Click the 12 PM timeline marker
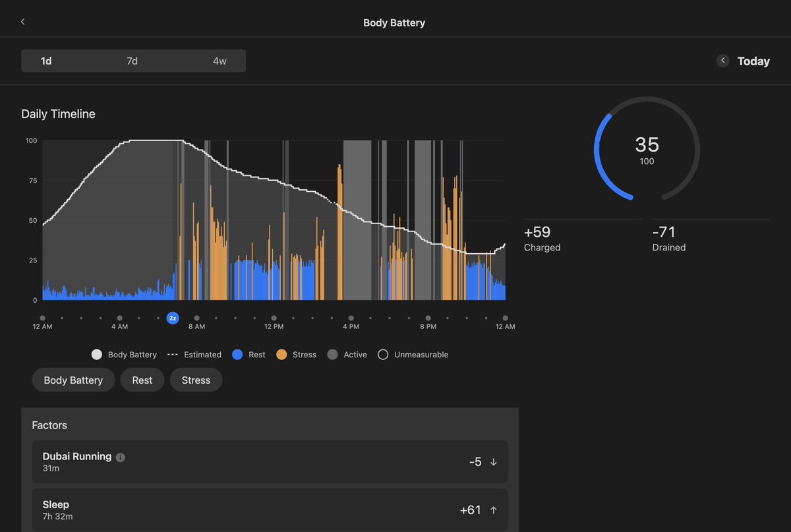Image resolution: width=791 pixels, height=532 pixels. click(x=274, y=318)
